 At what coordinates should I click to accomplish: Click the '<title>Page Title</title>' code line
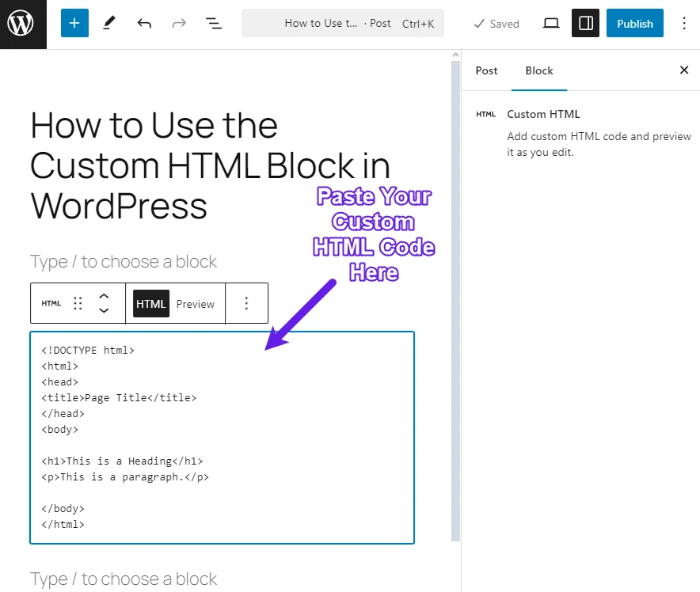coord(119,397)
